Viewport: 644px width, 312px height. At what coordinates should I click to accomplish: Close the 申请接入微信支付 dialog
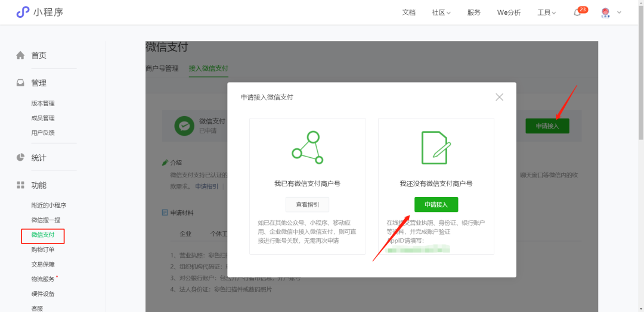(x=500, y=97)
